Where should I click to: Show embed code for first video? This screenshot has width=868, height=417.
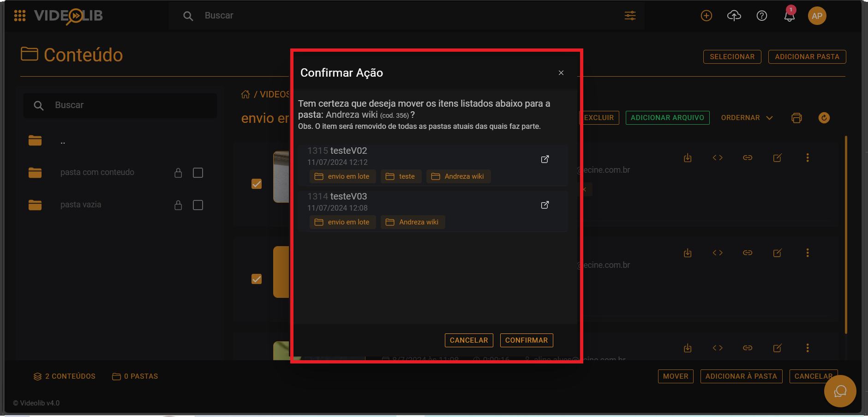718,158
